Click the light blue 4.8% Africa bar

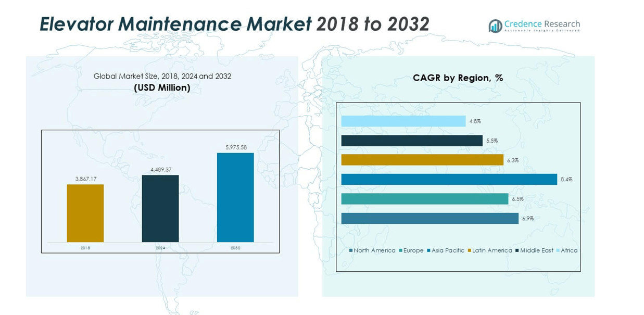point(403,121)
